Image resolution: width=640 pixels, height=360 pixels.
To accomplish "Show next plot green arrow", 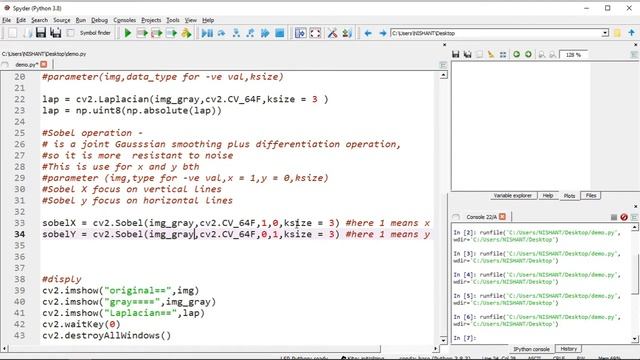I will tap(528, 54).
